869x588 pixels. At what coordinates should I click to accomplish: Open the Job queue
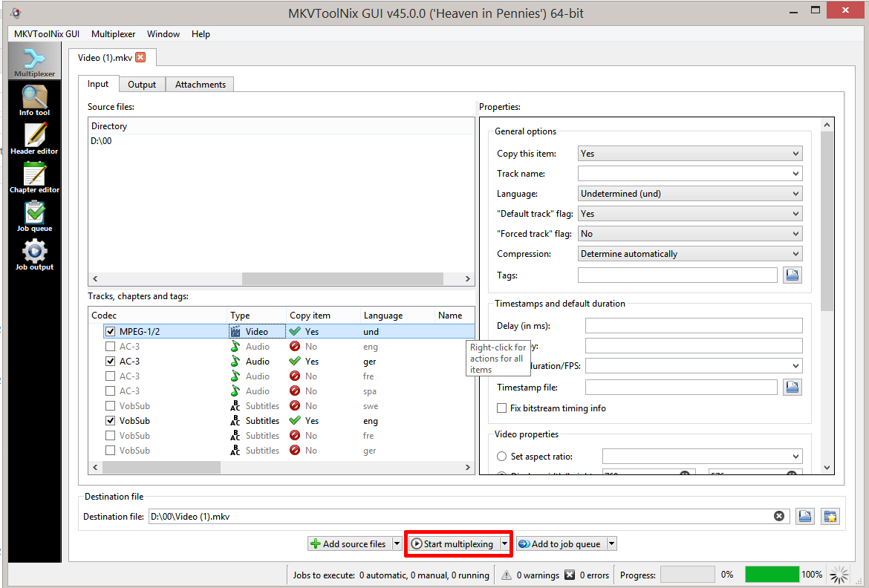coord(34,217)
